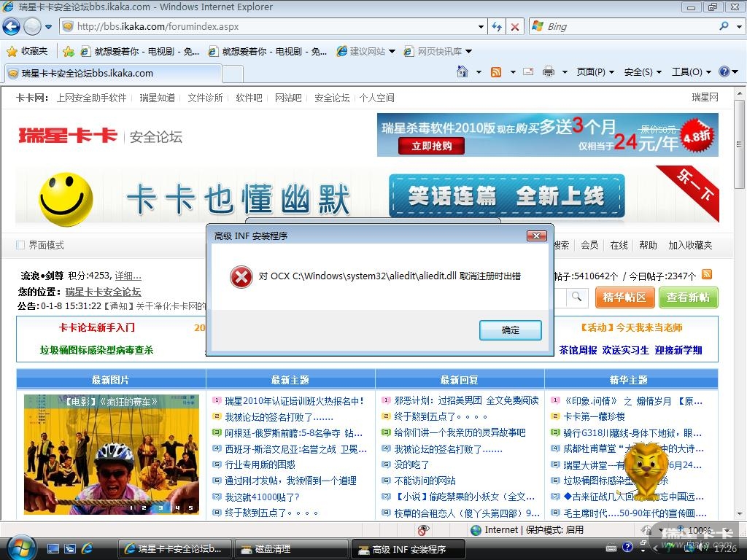Viewport: 747px width, 560px height.
Task: Click the Help question mark icon
Action: (724, 72)
